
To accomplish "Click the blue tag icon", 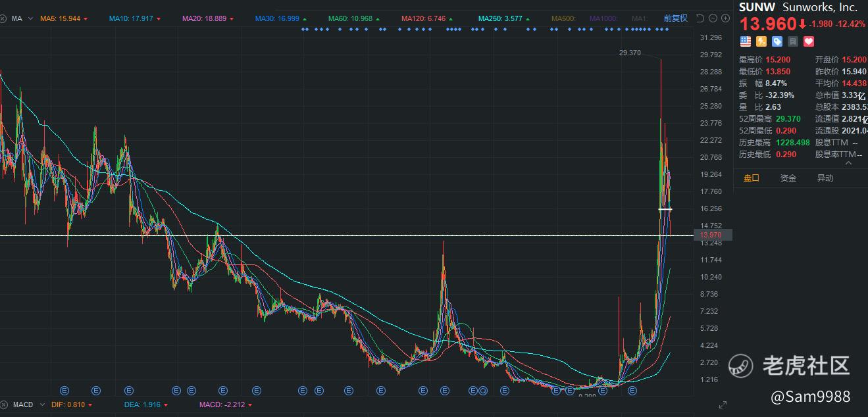I will [777, 41].
